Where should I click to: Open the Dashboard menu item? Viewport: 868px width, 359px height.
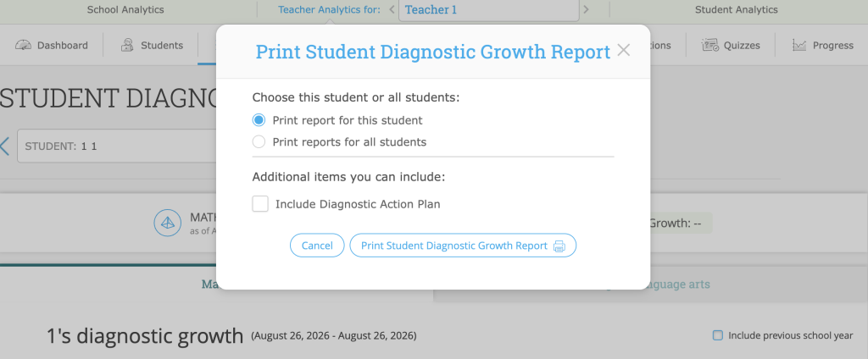tap(52, 46)
